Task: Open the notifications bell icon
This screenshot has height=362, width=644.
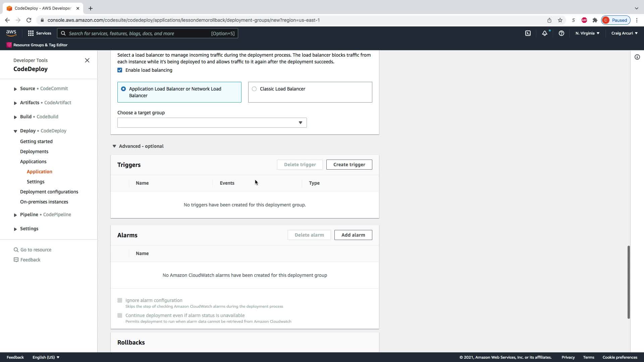Action: [x=544, y=33]
